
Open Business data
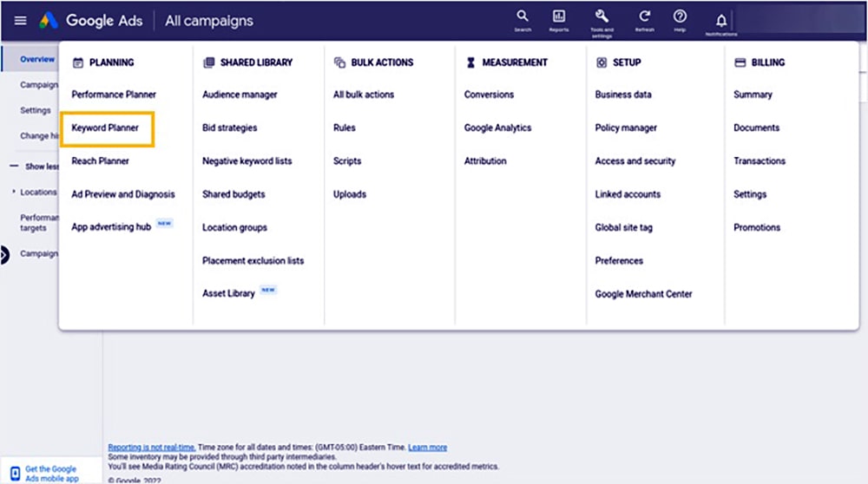(623, 95)
